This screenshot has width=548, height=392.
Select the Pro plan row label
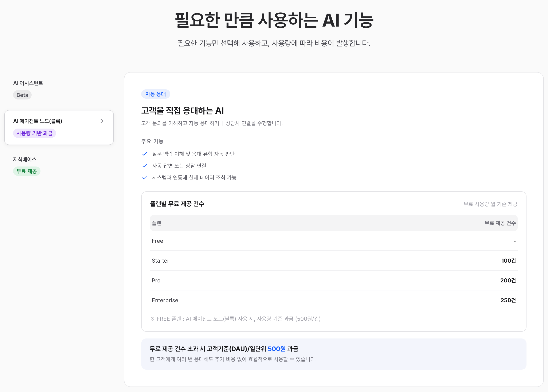tap(156, 281)
